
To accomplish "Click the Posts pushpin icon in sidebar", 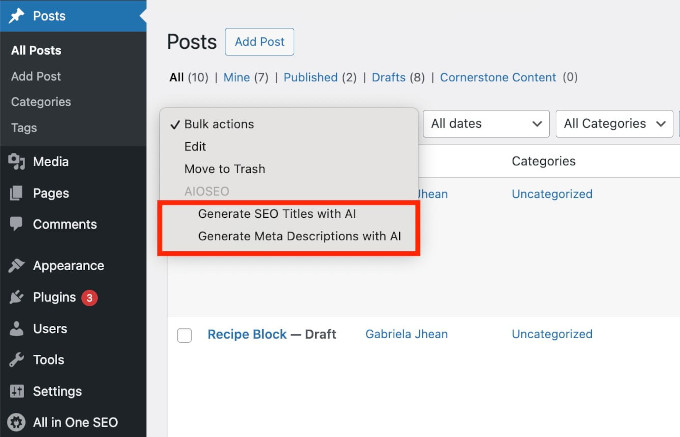I will pos(16,16).
